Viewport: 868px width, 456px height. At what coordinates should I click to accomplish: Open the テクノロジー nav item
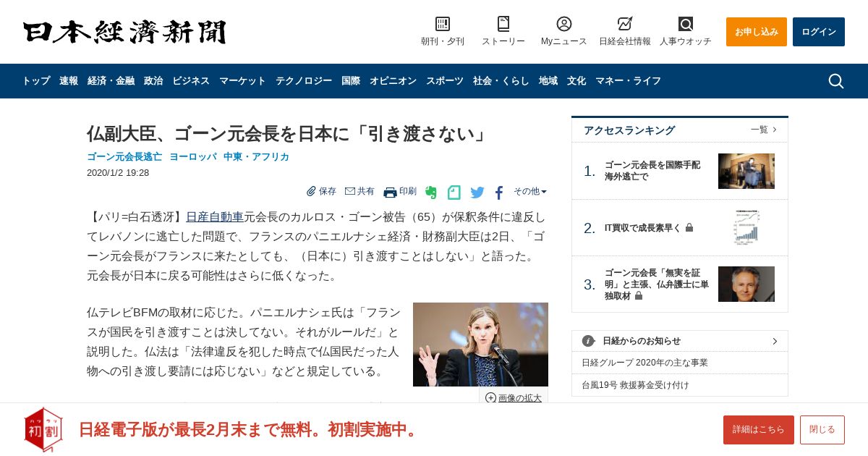point(304,81)
